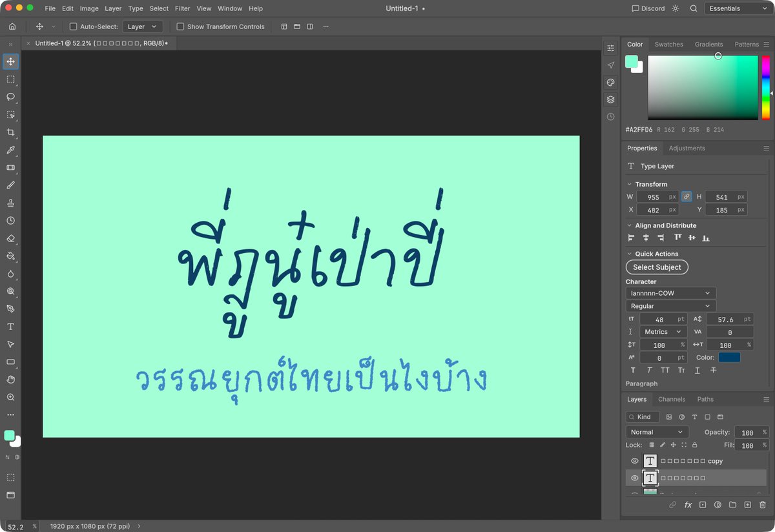The height and width of the screenshot is (532, 775).
Task: Open the search magnifier in title bar
Action: pos(694,8)
